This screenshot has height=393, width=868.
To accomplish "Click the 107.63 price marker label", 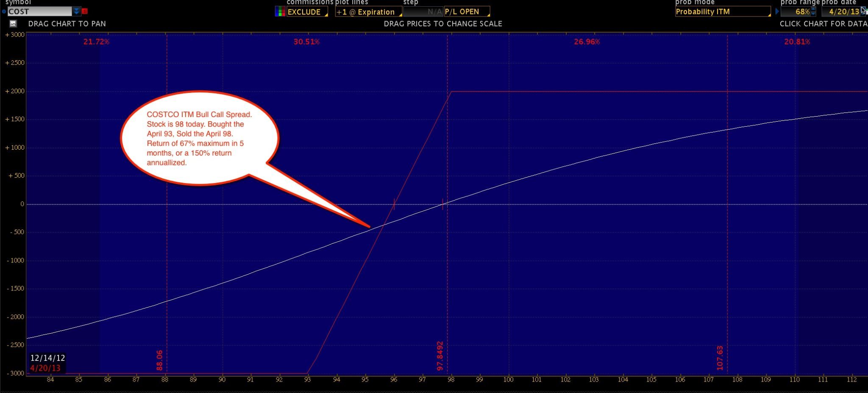I will [x=720, y=358].
